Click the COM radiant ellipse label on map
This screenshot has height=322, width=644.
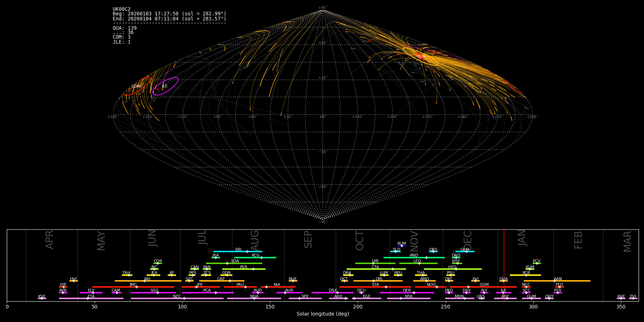coord(136,87)
